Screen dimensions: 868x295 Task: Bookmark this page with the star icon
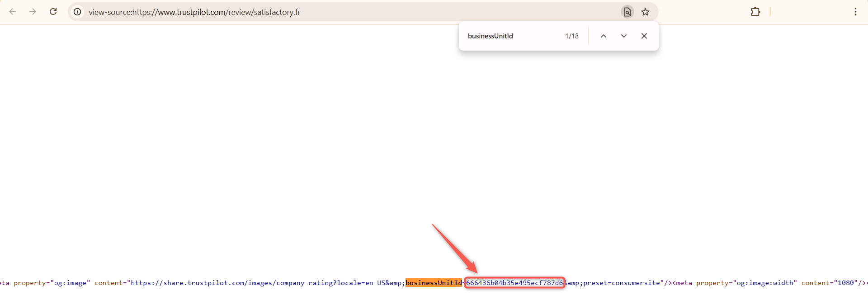pos(645,12)
